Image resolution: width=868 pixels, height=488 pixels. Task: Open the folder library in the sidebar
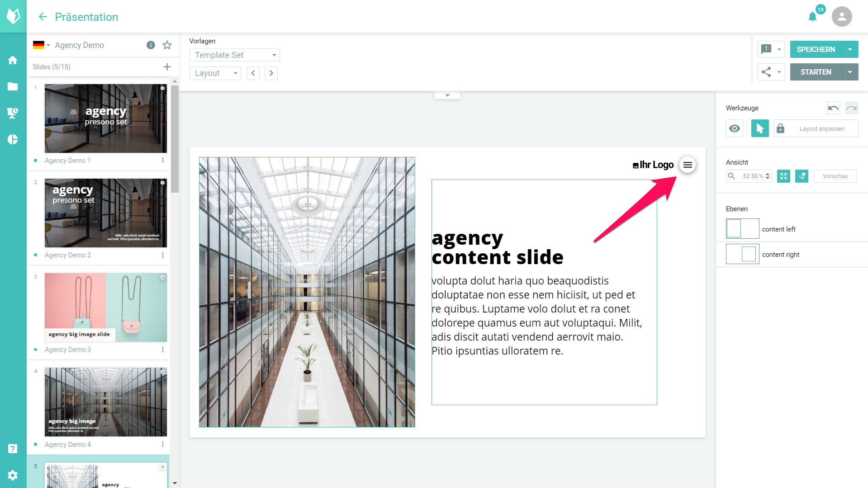tap(13, 87)
